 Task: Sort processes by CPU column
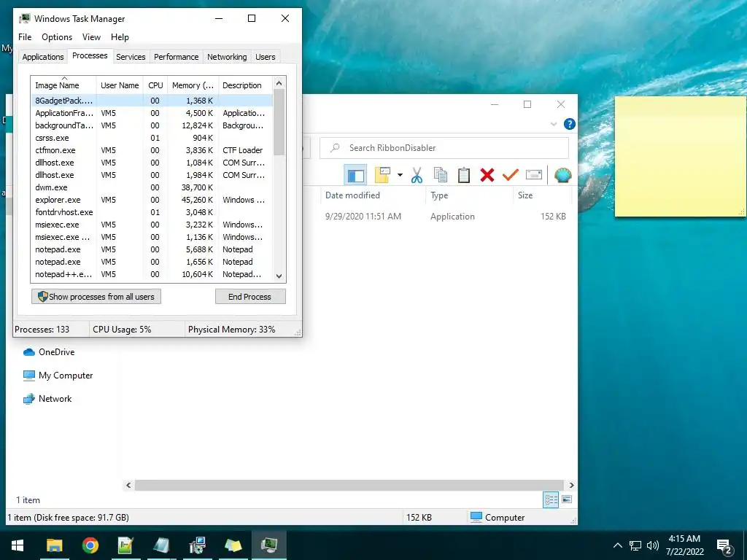click(x=155, y=85)
